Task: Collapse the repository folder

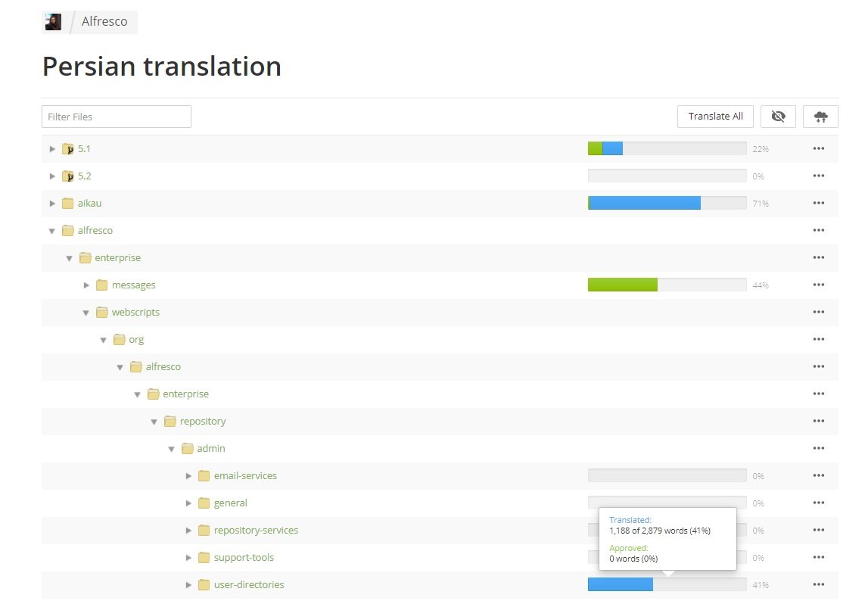Action: point(154,422)
